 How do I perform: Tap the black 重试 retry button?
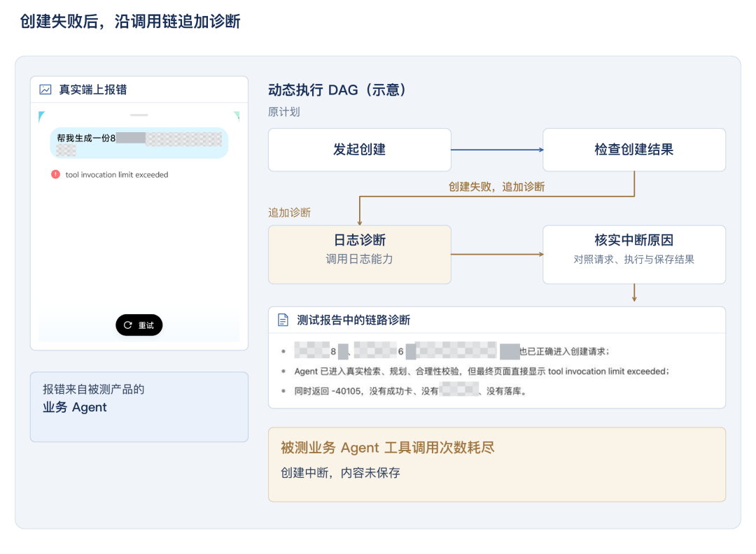[x=139, y=325]
